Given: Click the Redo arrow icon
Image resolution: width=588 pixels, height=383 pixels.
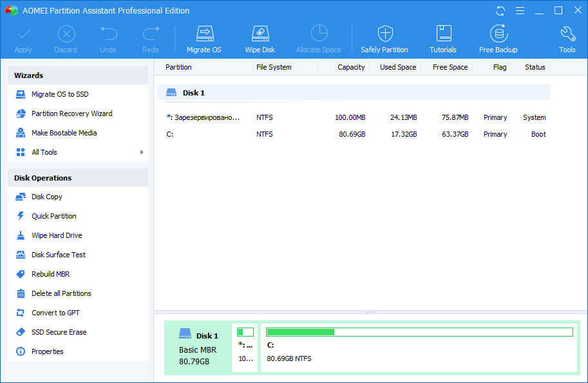Looking at the screenshot, I should (151, 34).
